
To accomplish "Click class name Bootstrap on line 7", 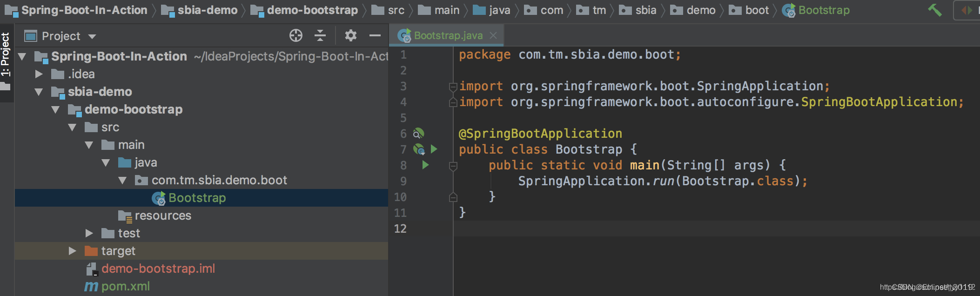I will 589,149.
